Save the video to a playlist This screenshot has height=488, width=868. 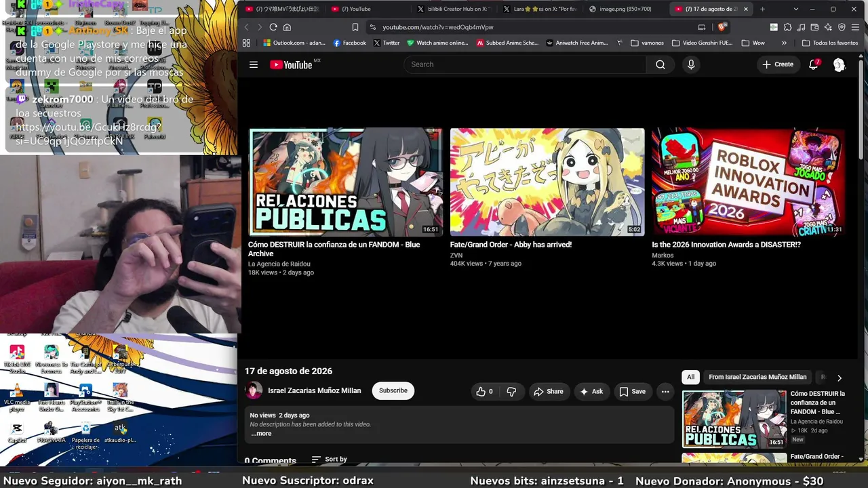(x=632, y=391)
